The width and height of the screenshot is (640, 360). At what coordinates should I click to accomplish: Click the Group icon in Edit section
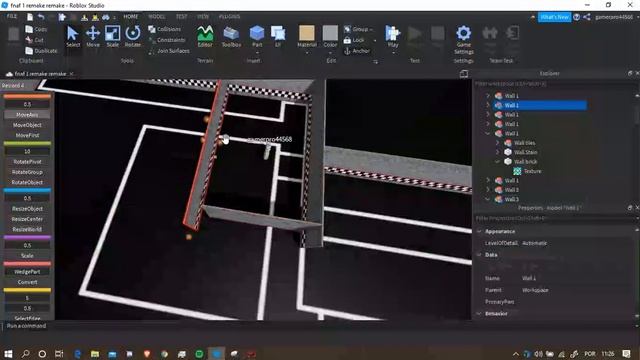click(x=347, y=29)
